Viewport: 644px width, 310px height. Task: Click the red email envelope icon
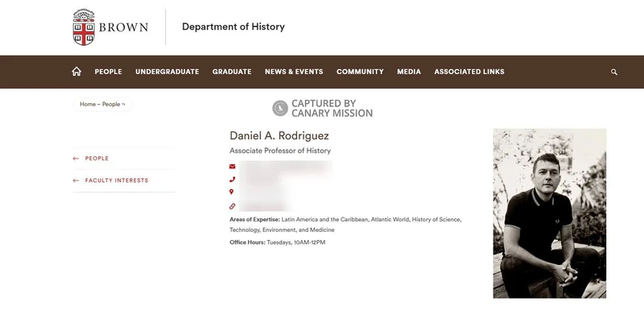[232, 167]
